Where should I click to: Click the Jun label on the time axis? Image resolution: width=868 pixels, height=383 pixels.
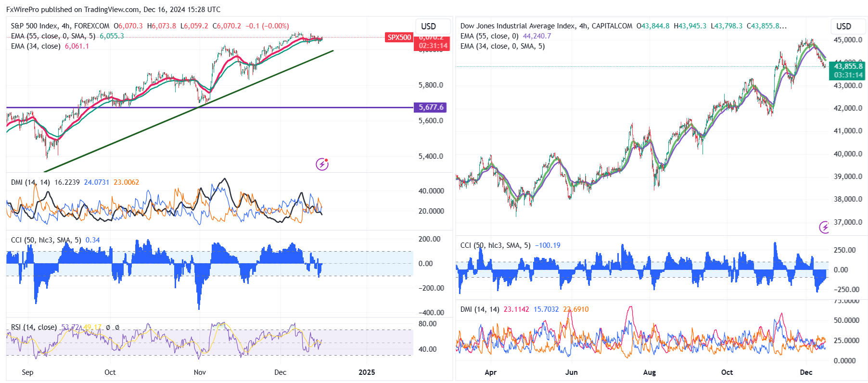point(571,372)
